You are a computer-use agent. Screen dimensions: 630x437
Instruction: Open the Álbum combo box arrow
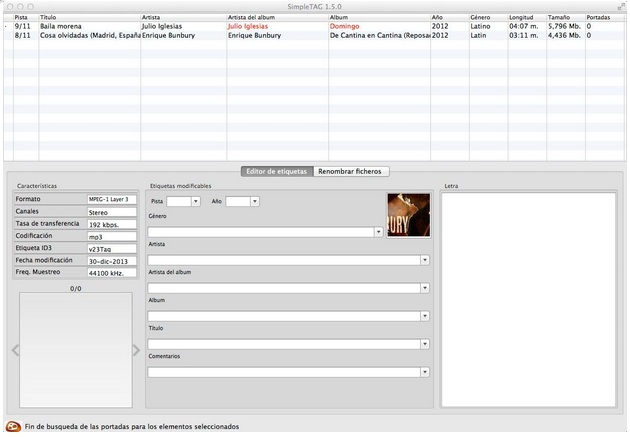pyautogui.click(x=425, y=316)
